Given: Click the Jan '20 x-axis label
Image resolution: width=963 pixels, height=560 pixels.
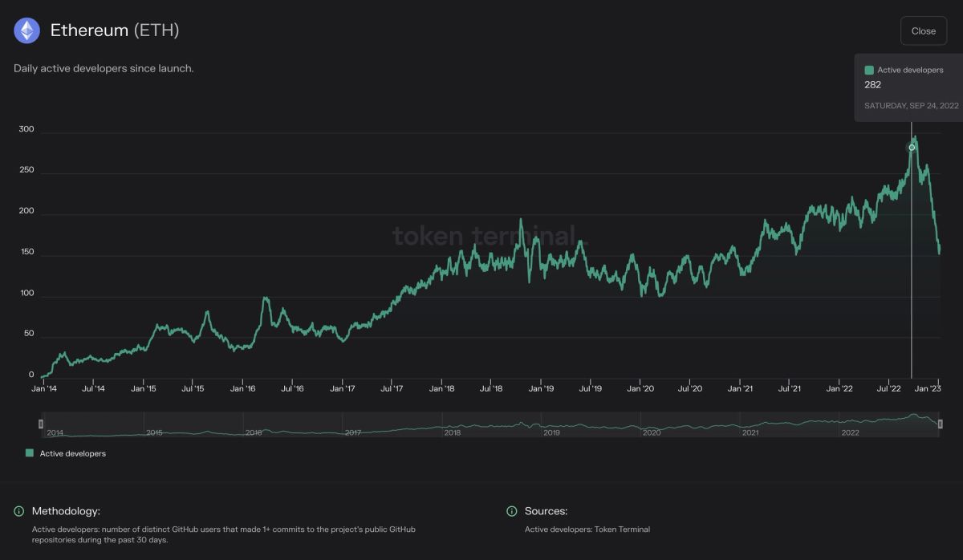Looking at the screenshot, I should (640, 389).
